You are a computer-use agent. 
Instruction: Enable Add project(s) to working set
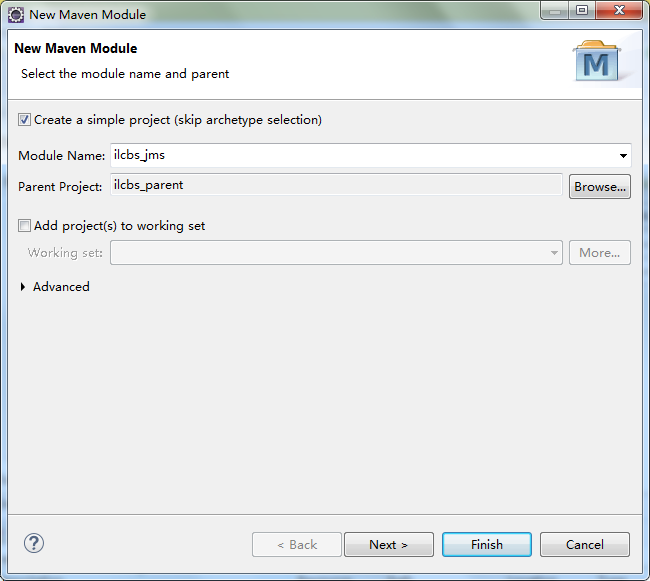pos(24,226)
